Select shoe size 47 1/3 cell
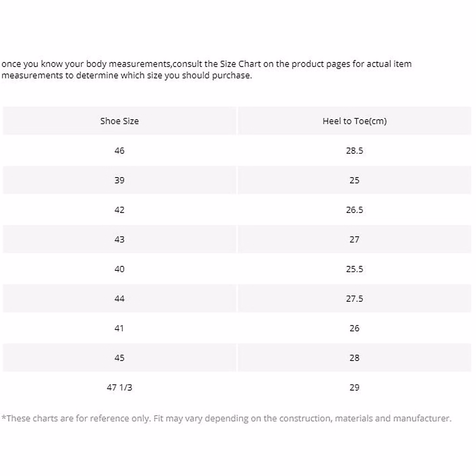This screenshot has width=476, height=476. 119,387
